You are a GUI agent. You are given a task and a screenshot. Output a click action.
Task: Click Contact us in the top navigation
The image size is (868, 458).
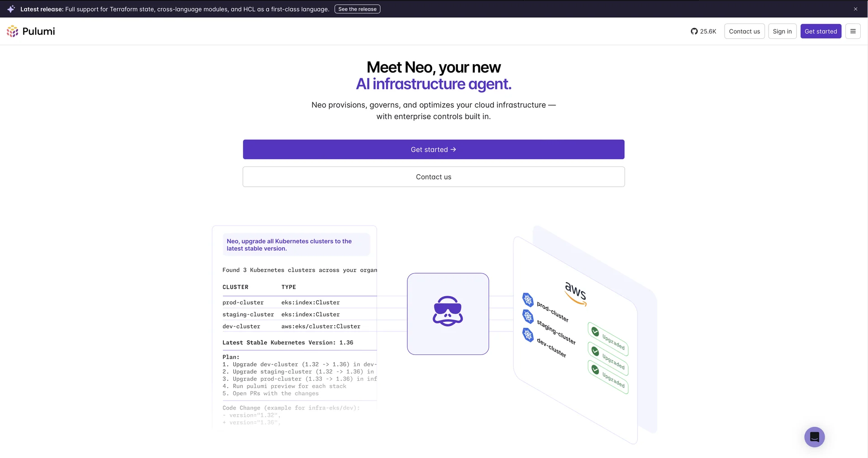(744, 31)
